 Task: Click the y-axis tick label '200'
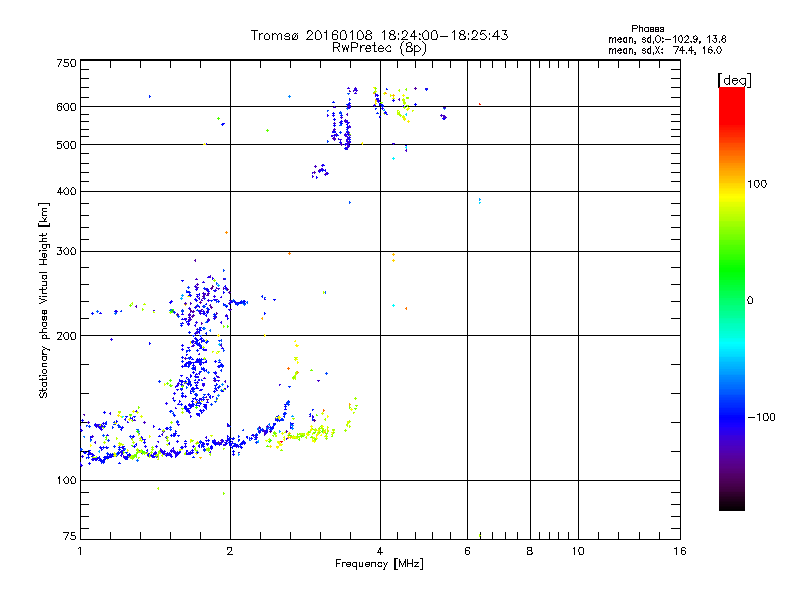click(x=66, y=336)
